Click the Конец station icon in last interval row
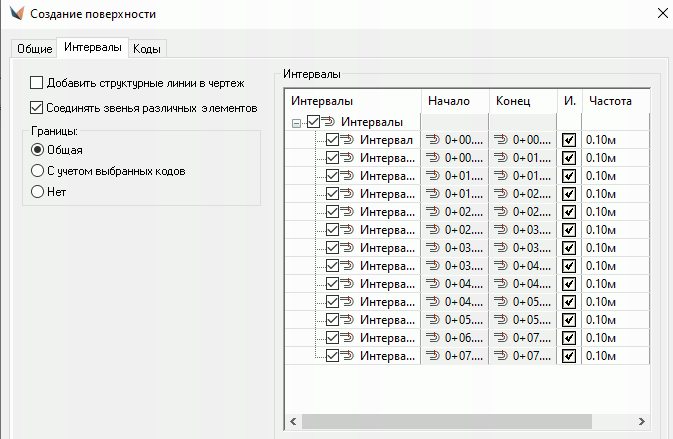Viewport: 673px width, 439px height. (500, 356)
